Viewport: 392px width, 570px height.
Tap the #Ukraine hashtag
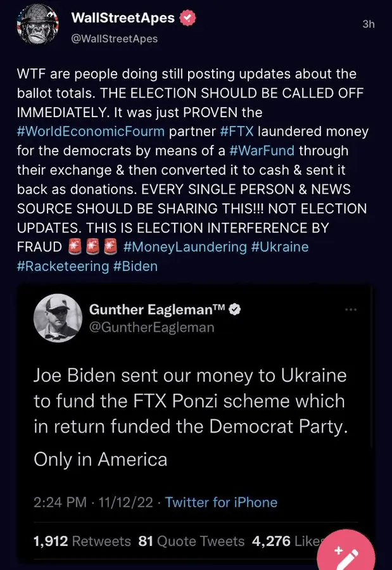tap(280, 246)
